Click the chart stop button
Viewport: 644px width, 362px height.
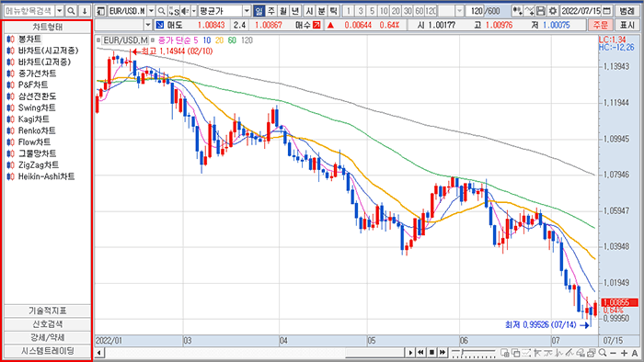click(431, 352)
